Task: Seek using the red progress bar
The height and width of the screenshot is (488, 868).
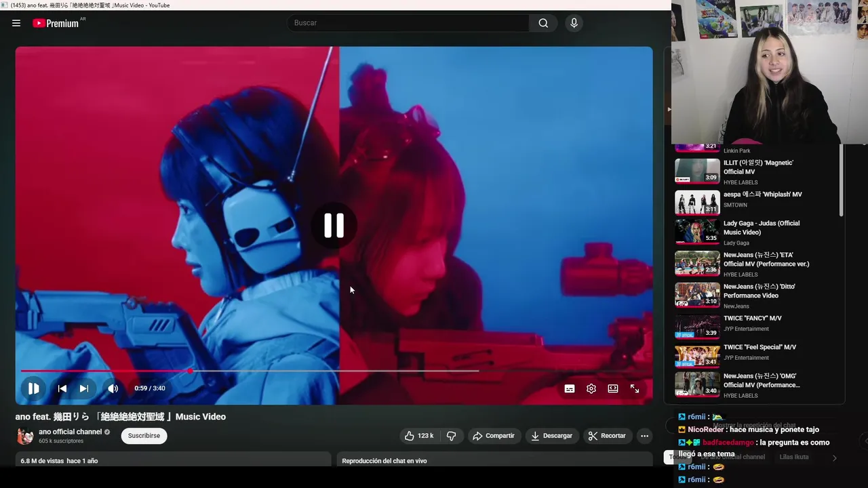Action: 334,371
